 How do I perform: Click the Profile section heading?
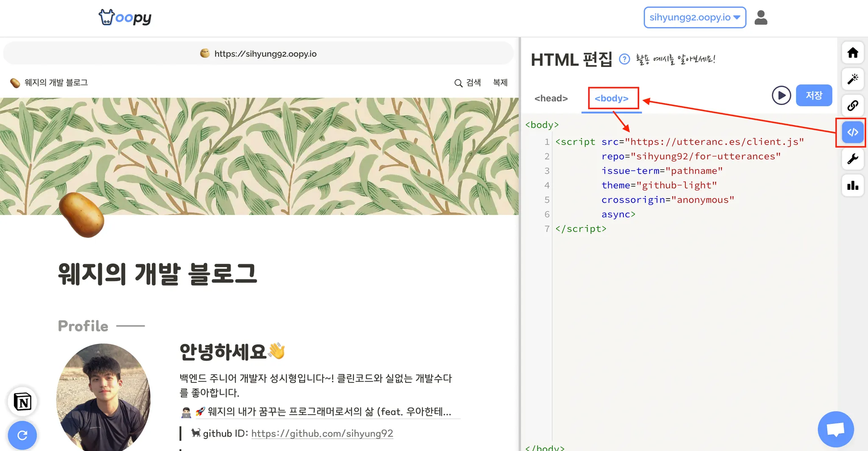(x=83, y=326)
